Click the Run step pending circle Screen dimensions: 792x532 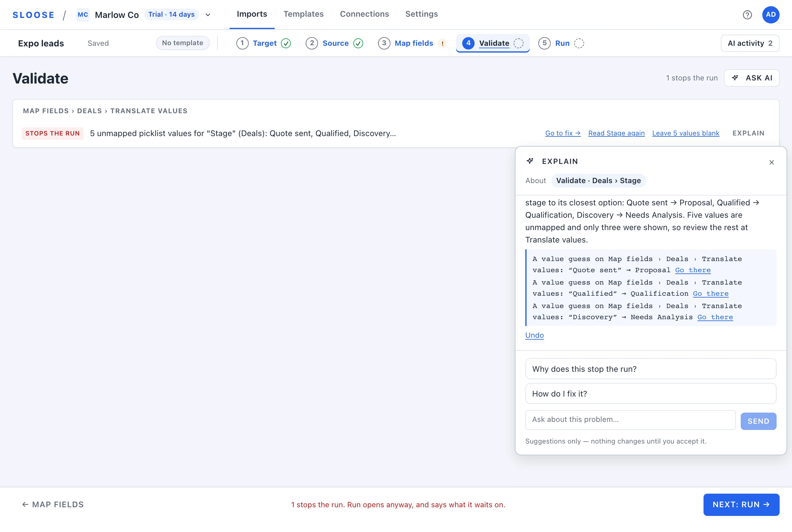point(579,43)
